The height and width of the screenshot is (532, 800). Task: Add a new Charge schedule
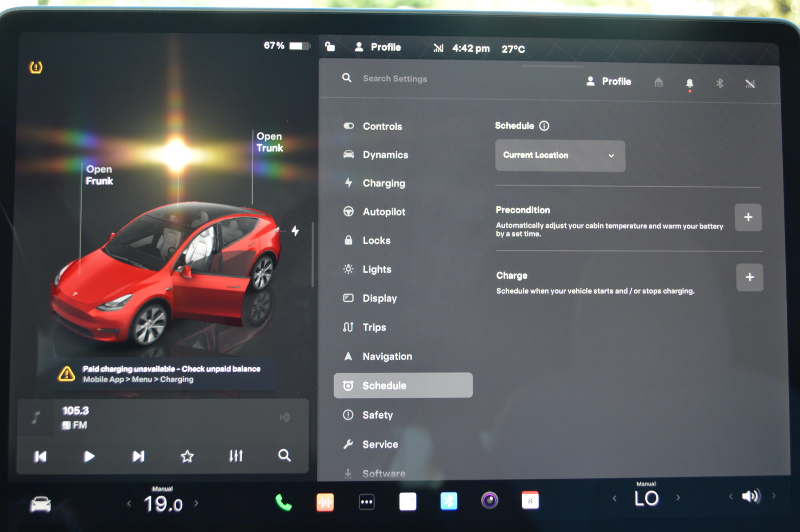pyautogui.click(x=749, y=277)
